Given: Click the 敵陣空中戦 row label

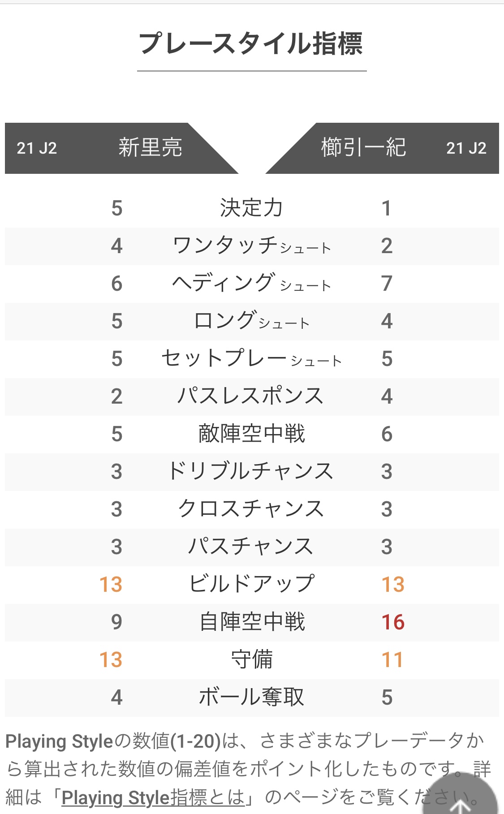Looking at the screenshot, I should coord(251,434).
